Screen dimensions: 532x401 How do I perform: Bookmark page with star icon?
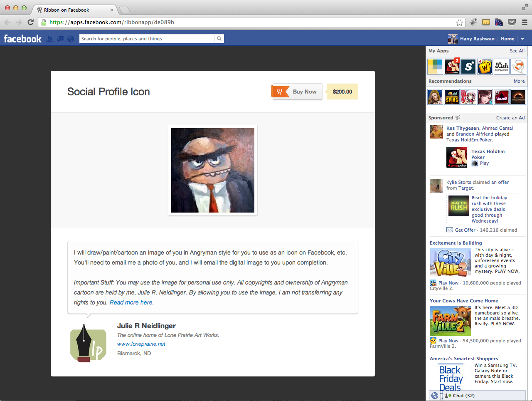tap(459, 22)
